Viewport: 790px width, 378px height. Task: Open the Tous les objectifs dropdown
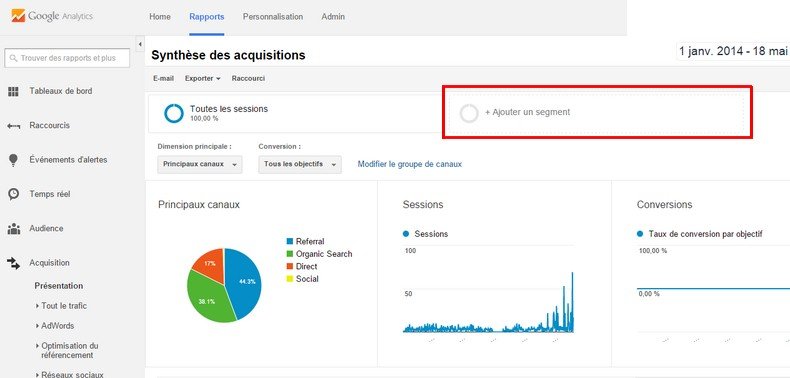(x=300, y=164)
